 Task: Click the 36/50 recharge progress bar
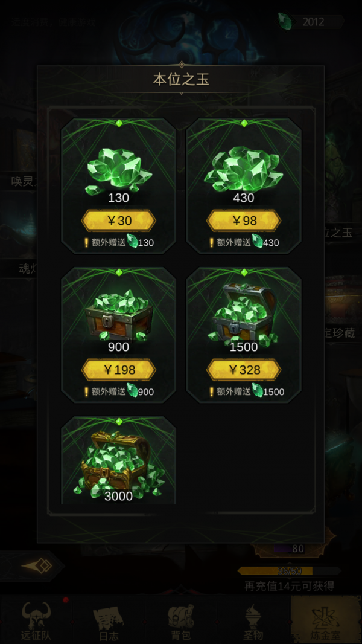(289, 571)
